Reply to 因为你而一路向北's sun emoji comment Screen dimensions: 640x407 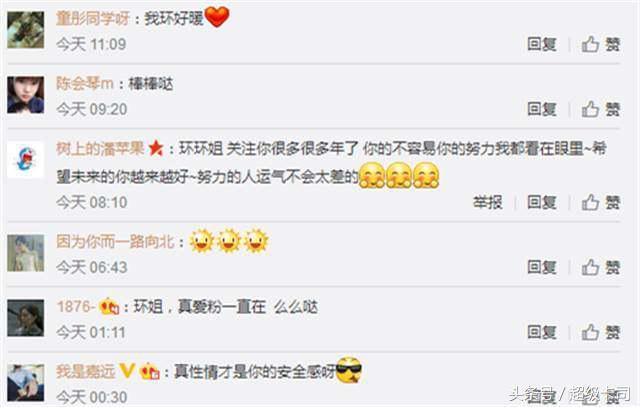point(542,267)
